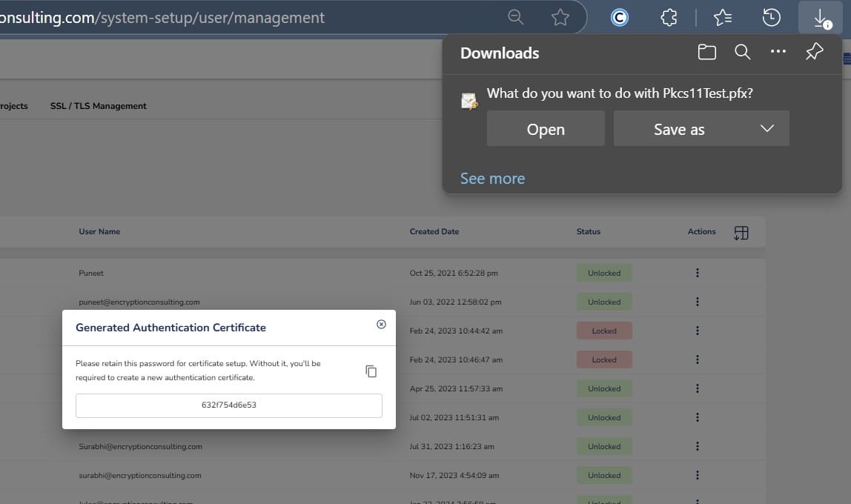Open the Downloads folder icon

point(707,52)
